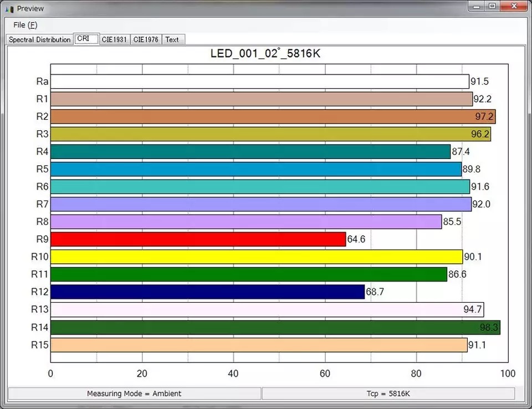This screenshot has height=409, width=532.
Task: Switch to the Spectral Distribution tab
Action: point(39,39)
